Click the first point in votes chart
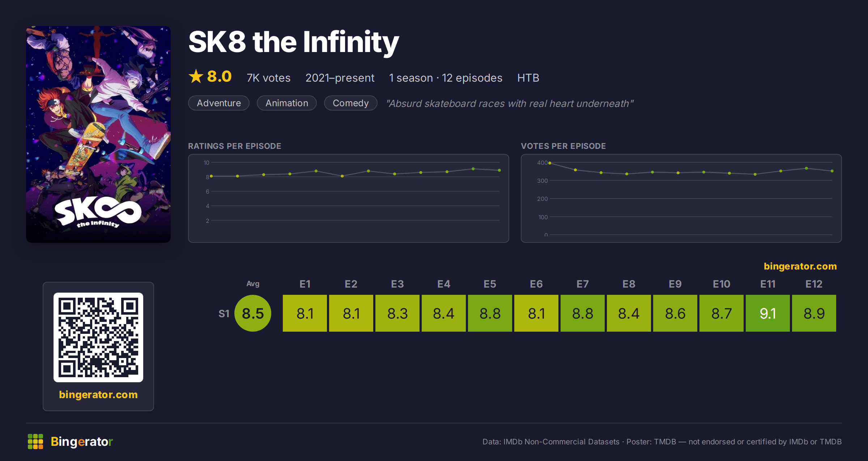 [x=550, y=163]
